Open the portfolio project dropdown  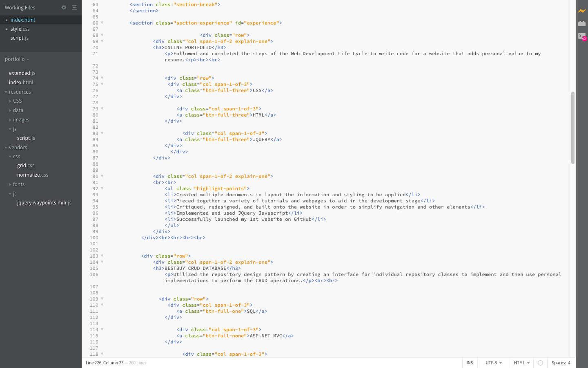(17, 59)
